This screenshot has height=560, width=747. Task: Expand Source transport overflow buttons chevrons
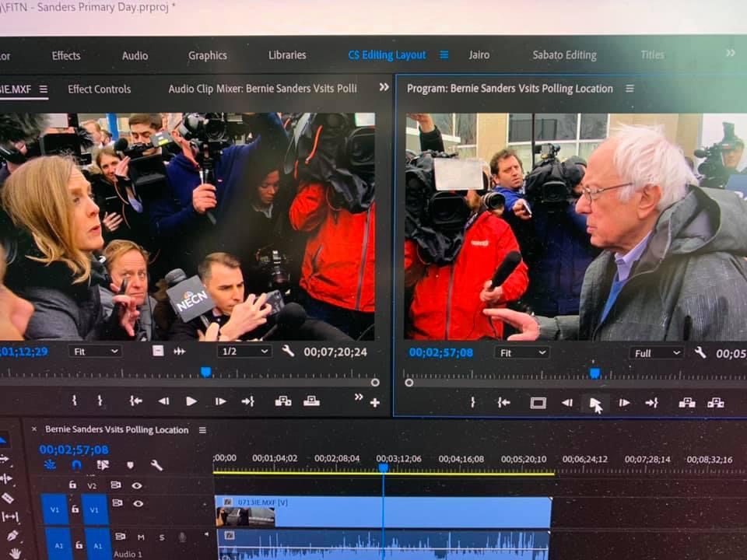359,397
